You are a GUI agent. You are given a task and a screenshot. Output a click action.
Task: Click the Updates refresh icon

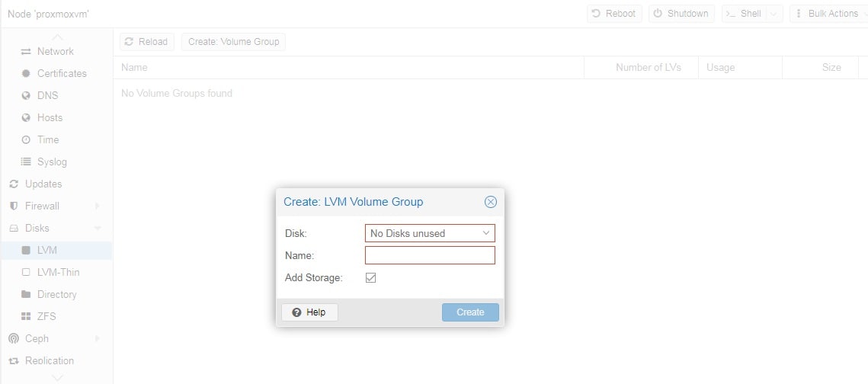[14, 184]
